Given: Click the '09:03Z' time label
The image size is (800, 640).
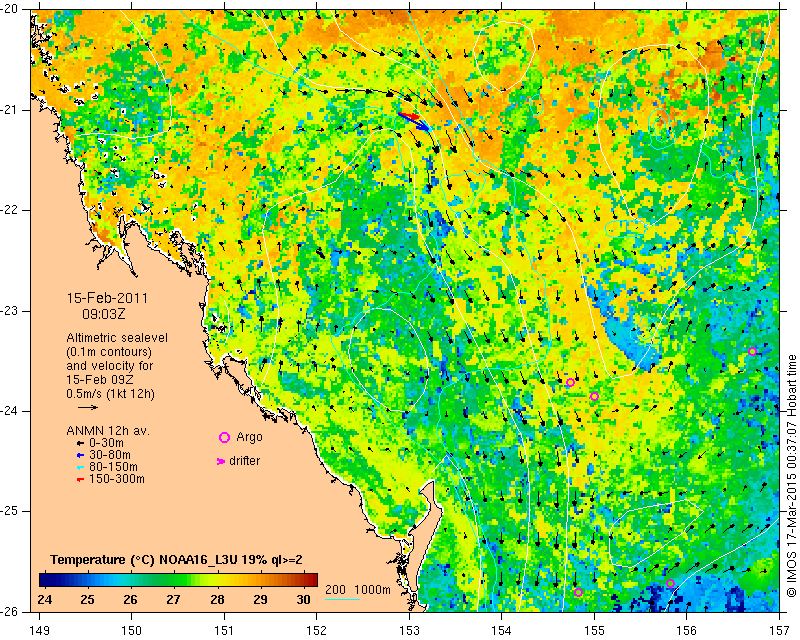Looking at the screenshot, I should (x=104, y=314).
